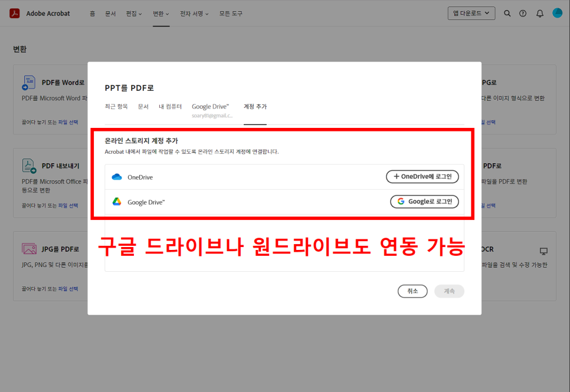Click the PDF 내보내기 card title

click(60, 166)
